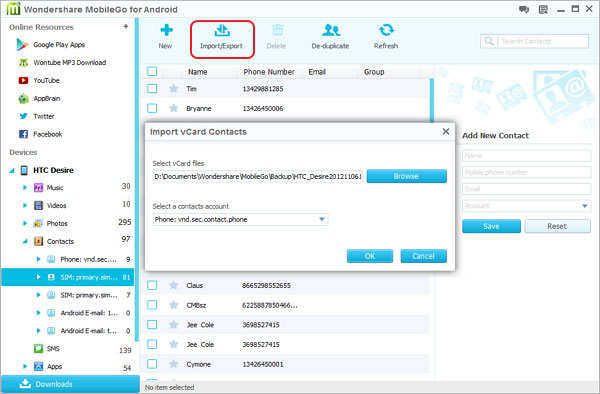
Task: Expand the Photos node arrow
Action: pyautogui.click(x=25, y=223)
